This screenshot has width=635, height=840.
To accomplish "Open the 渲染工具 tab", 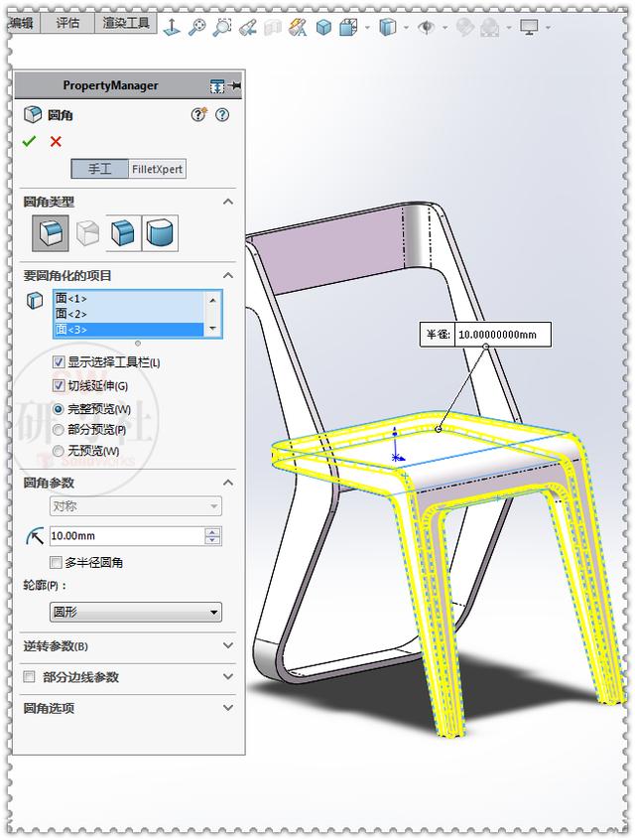I will point(126,23).
